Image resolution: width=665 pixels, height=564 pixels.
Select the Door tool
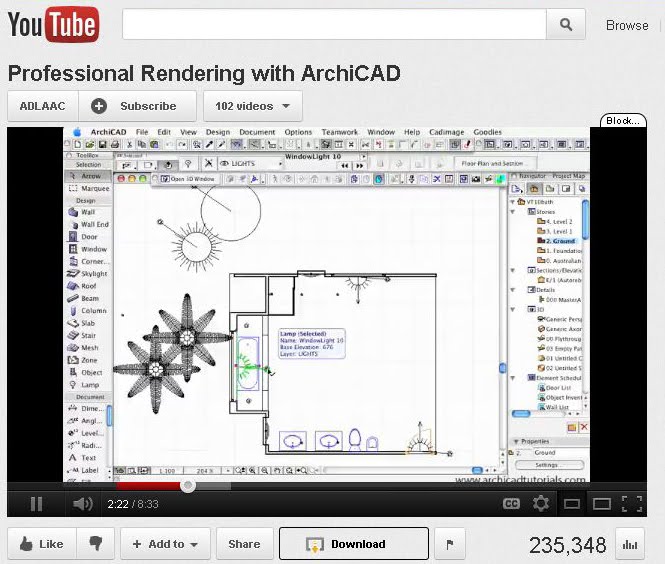click(x=83, y=237)
